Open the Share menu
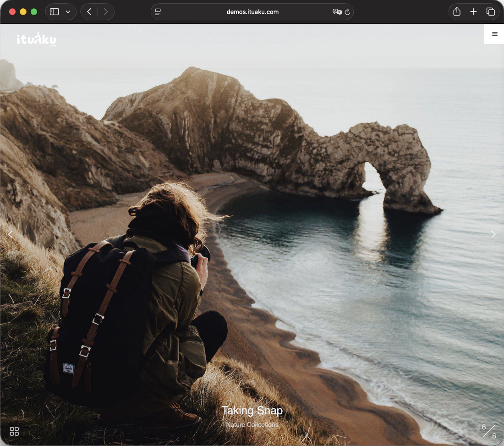Viewport: 504px width, 446px height. click(457, 12)
